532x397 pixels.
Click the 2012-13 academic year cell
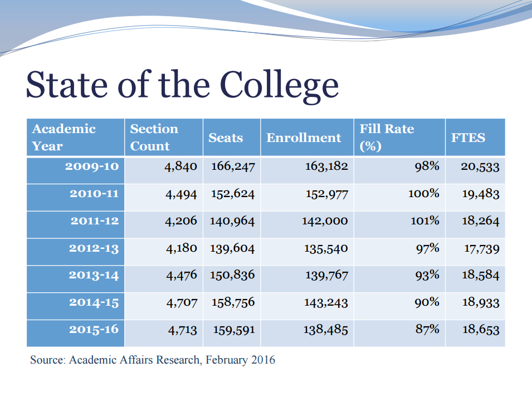click(76, 252)
